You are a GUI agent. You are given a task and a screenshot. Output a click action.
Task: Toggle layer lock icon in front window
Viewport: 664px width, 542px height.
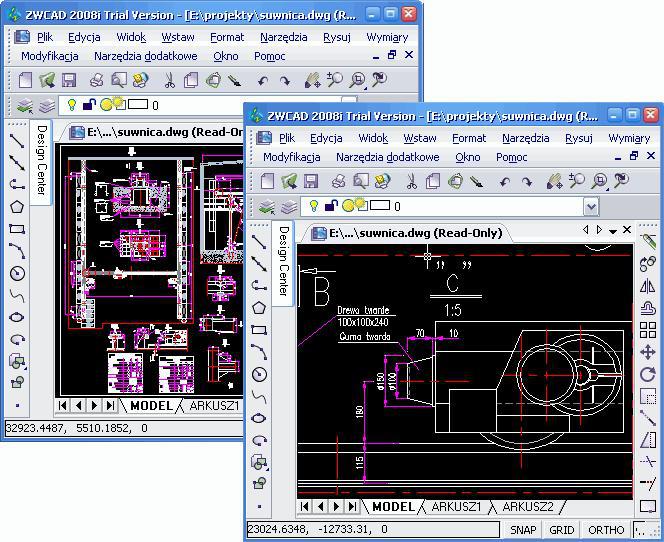[x=330, y=206]
